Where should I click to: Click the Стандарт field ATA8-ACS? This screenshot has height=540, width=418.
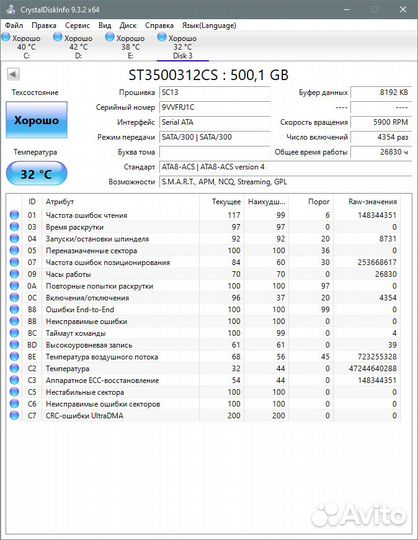[x=285, y=167]
